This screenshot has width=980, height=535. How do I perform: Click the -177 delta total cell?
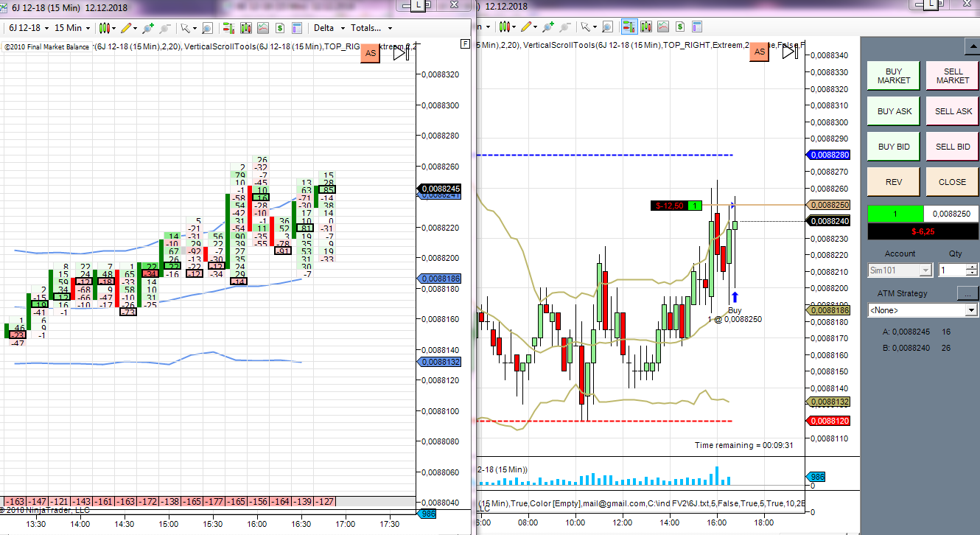(215, 501)
